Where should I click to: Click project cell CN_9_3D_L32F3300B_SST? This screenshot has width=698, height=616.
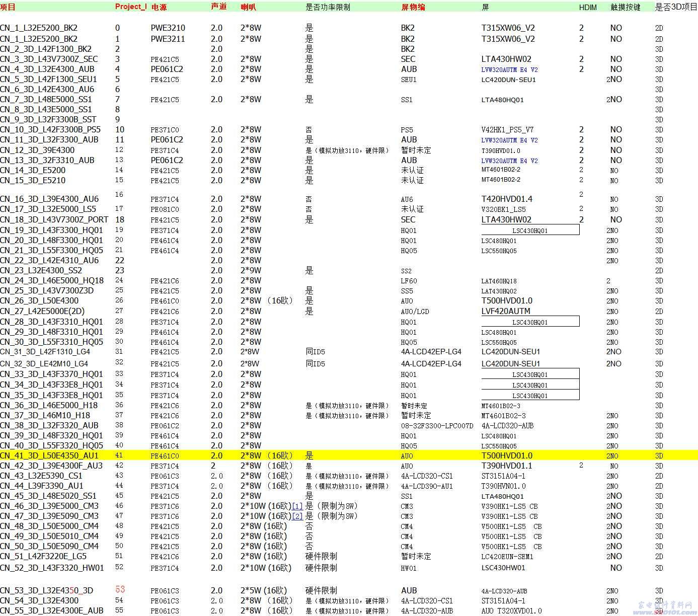tap(48, 120)
